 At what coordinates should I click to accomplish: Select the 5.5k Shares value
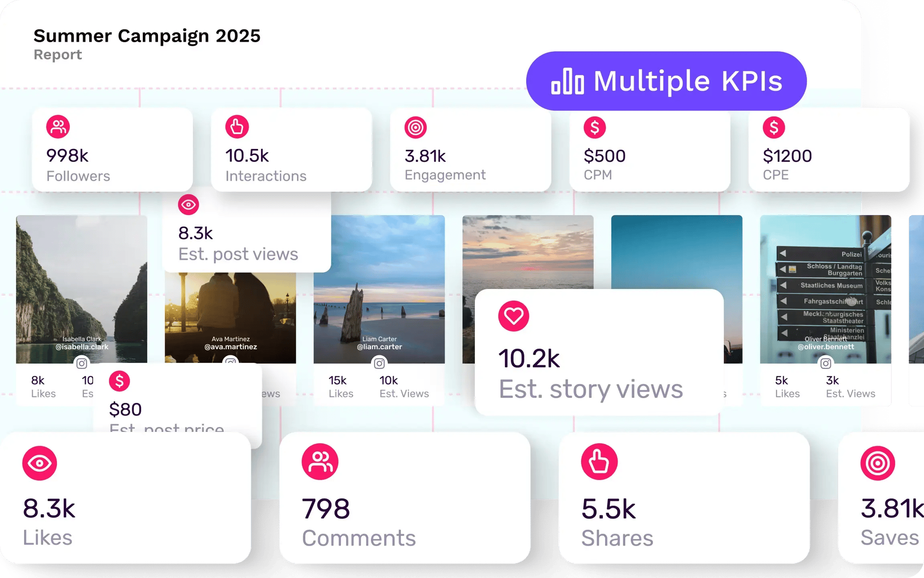point(609,509)
